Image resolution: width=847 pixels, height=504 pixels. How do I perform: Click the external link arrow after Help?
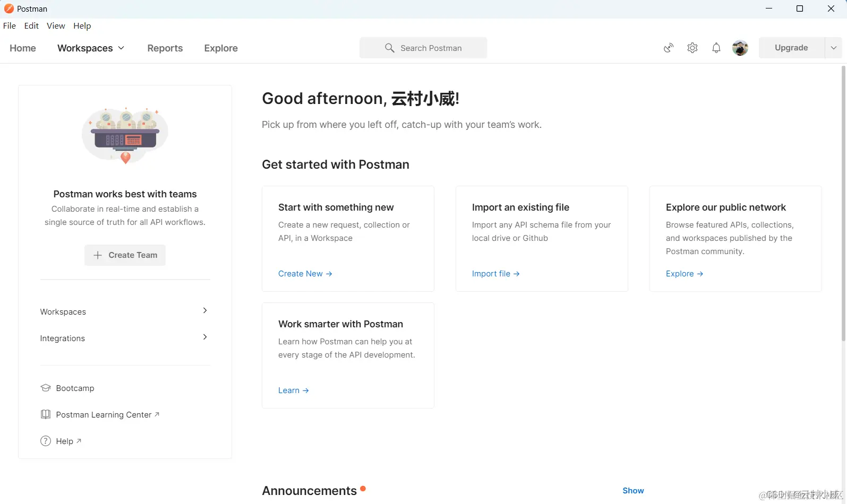coord(79,441)
